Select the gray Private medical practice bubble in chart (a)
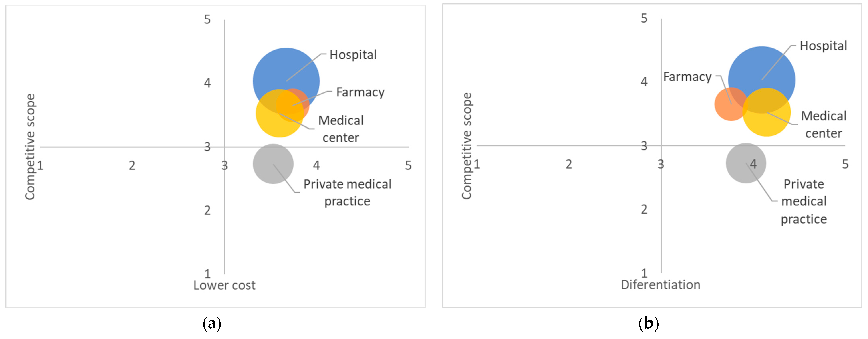 pyautogui.click(x=273, y=164)
